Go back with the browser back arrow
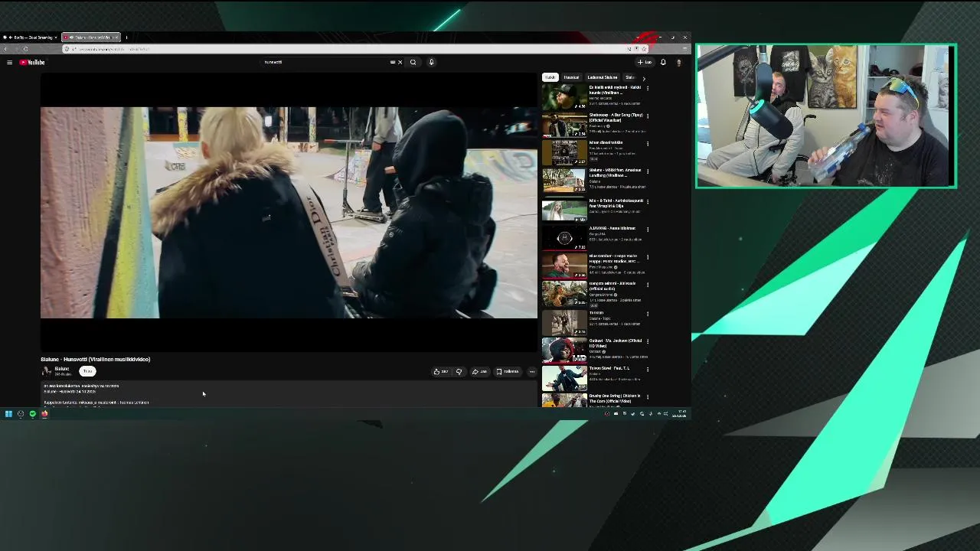This screenshot has height=551, width=980. coord(5,49)
